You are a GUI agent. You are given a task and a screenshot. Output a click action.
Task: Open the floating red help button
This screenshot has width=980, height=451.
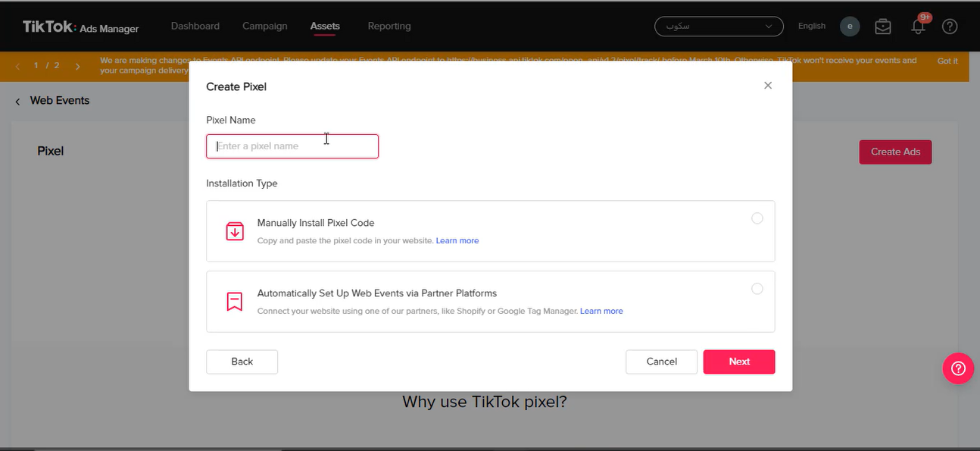click(x=958, y=368)
